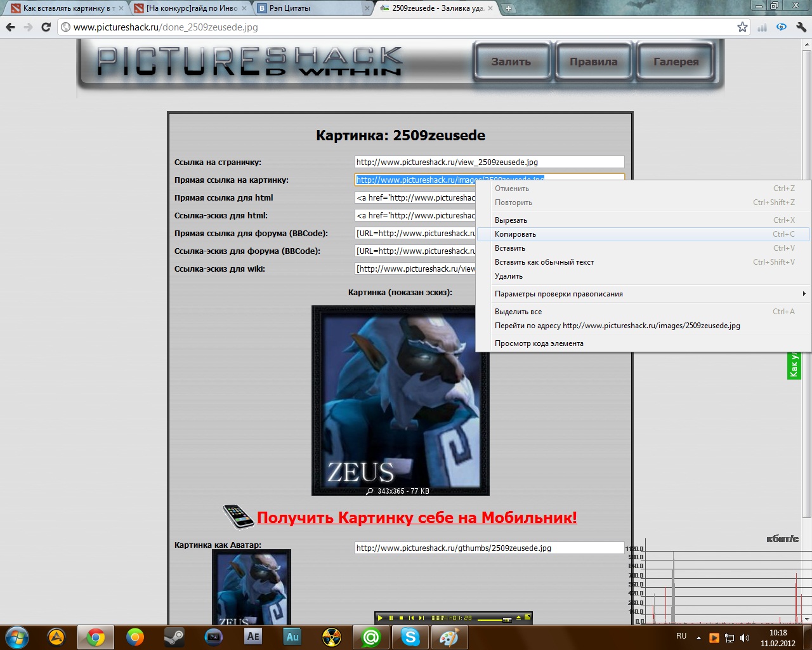The height and width of the screenshot is (650, 812).
Task: Open the volume speaker tray icon
Action: 745,637
